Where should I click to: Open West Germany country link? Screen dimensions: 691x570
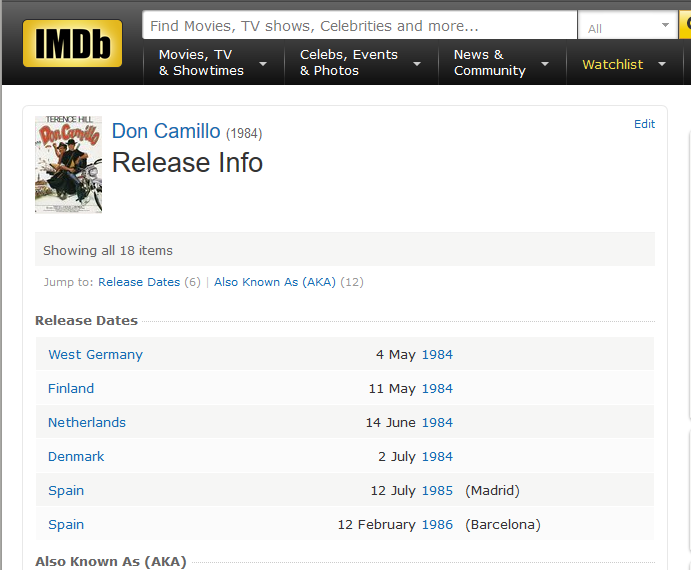95,355
